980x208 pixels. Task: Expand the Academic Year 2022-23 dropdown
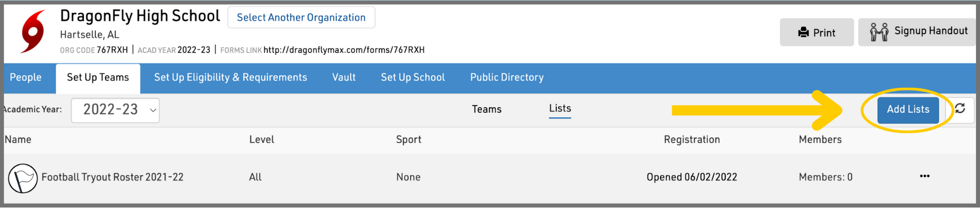(115, 110)
